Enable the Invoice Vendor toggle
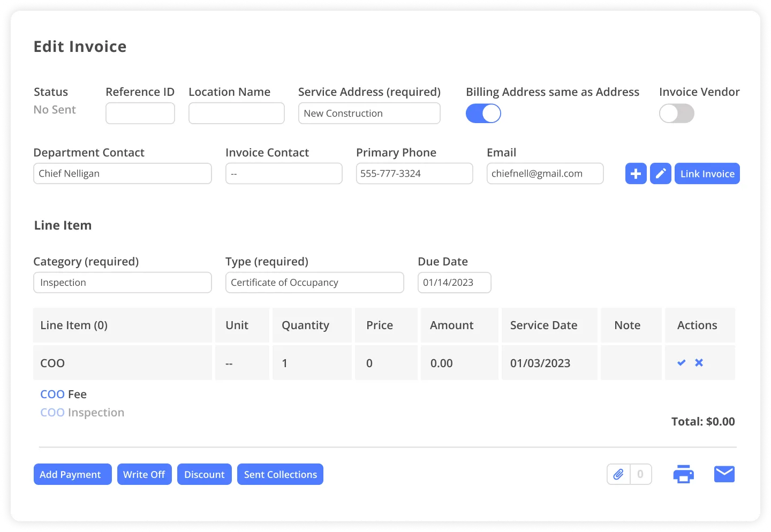The image size is (771, 532). [x=676, y=113]
